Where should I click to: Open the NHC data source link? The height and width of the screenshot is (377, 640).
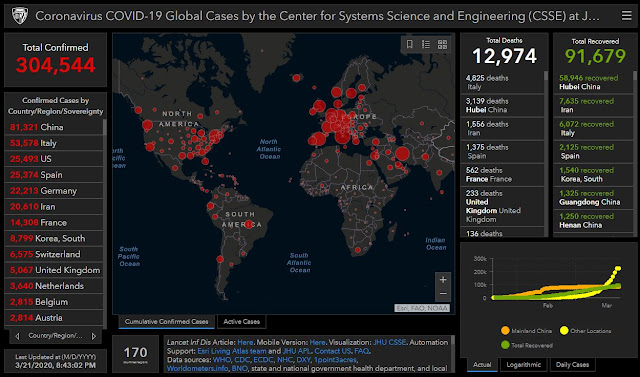(x=284, y=360)
